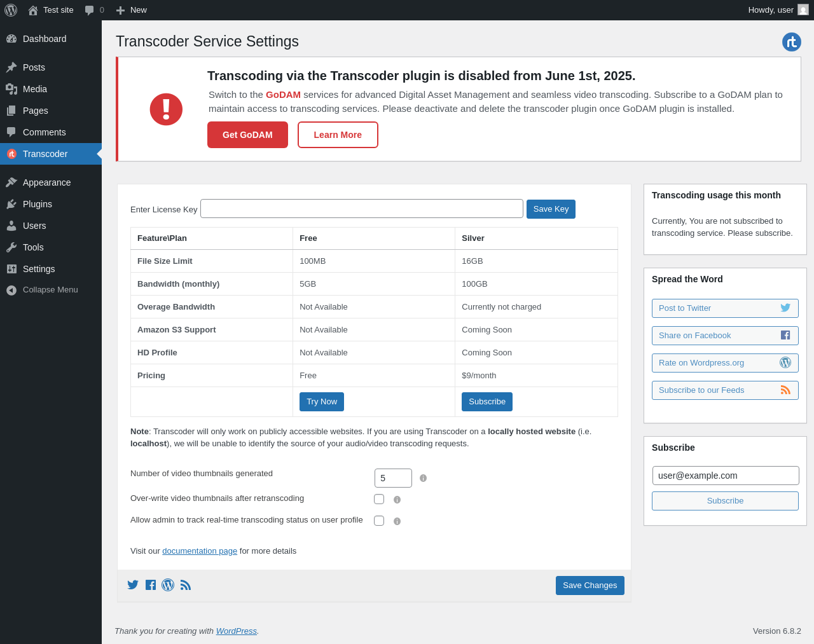Click the Posts pin icon
Viewport: 814px width, 644px height.
[11, 67]
